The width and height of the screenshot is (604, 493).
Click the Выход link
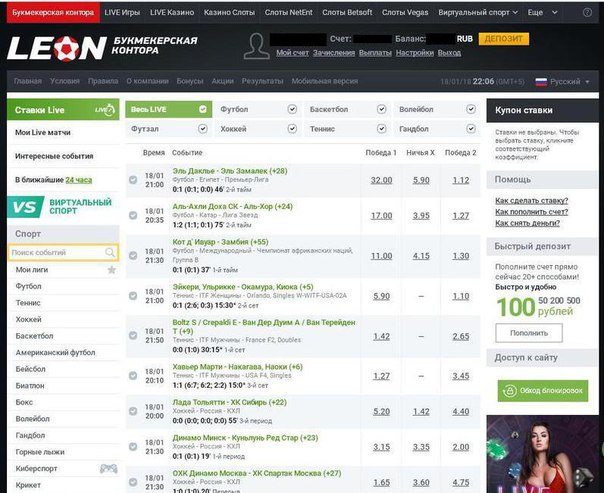[449, 53]
